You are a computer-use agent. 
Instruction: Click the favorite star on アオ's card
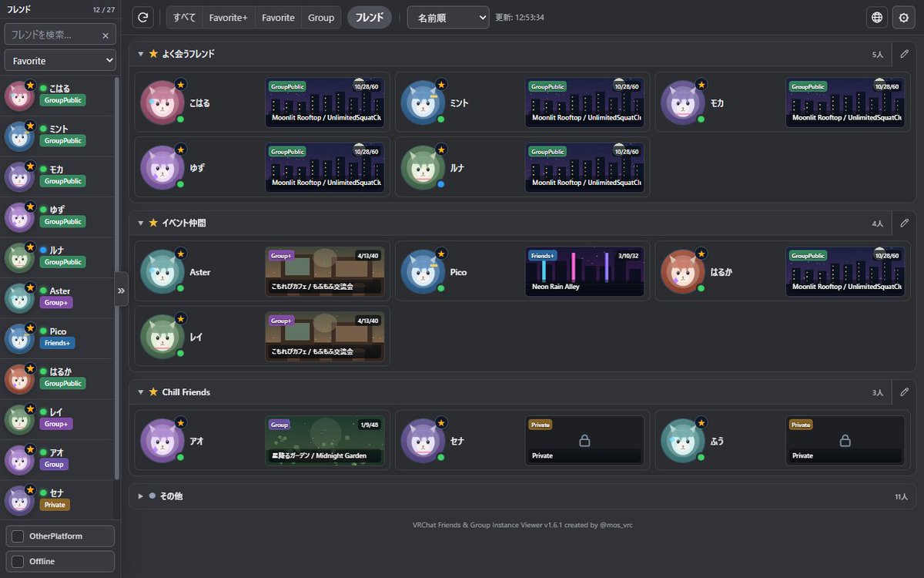tap(180, 422)
